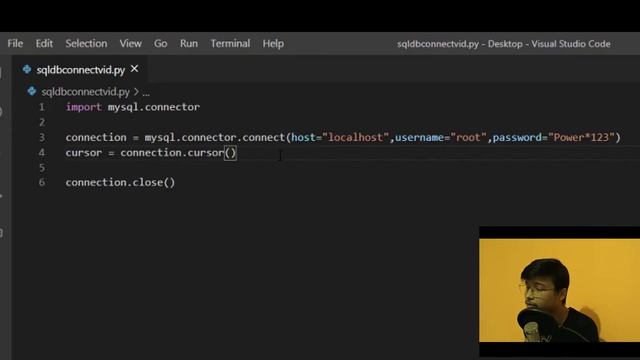Click the Python icon in the breadcrumb
Image resolution: width=640 pixels, height=360 pixels.
pos(31,91)
